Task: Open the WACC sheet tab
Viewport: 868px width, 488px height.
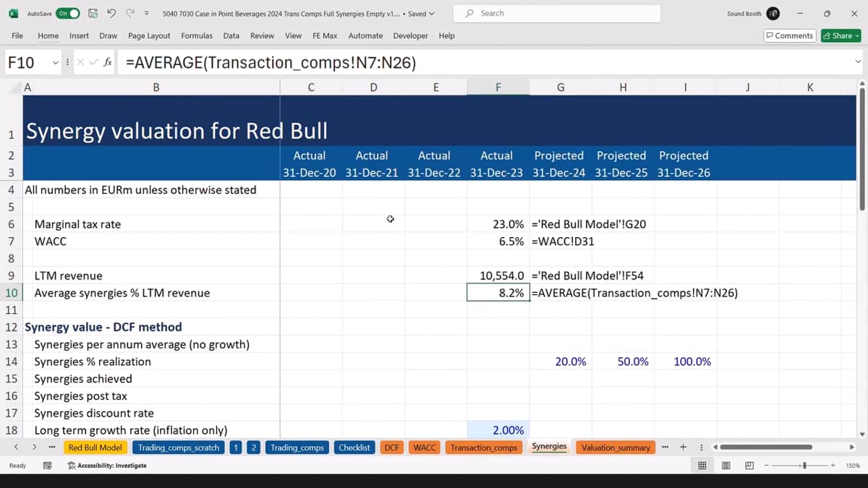Action: click(425, 448)
